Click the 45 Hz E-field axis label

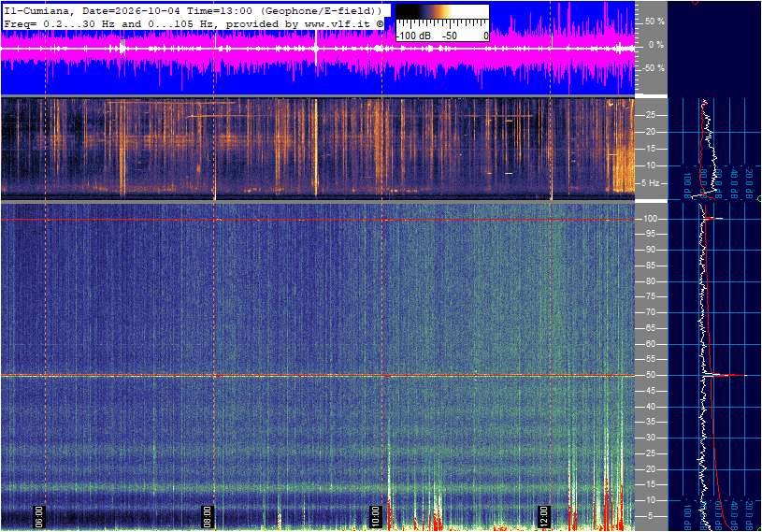tap(650, 391)
